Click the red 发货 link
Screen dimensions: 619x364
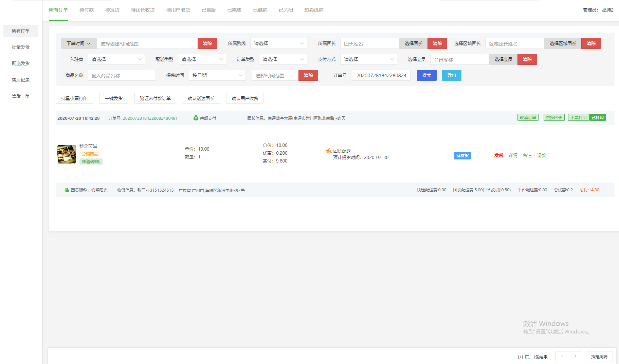click(x=498, y=155)
